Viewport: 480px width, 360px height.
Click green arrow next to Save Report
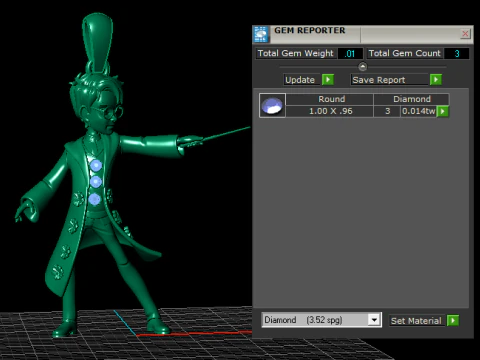pyautogui.click(x=436, y=80)
